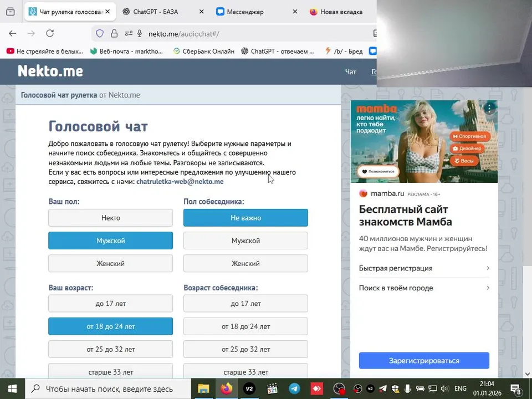Set your age to от 18 до 24 лет
Image resolution: width=532 pixels, height=399 pixels.
111,326
